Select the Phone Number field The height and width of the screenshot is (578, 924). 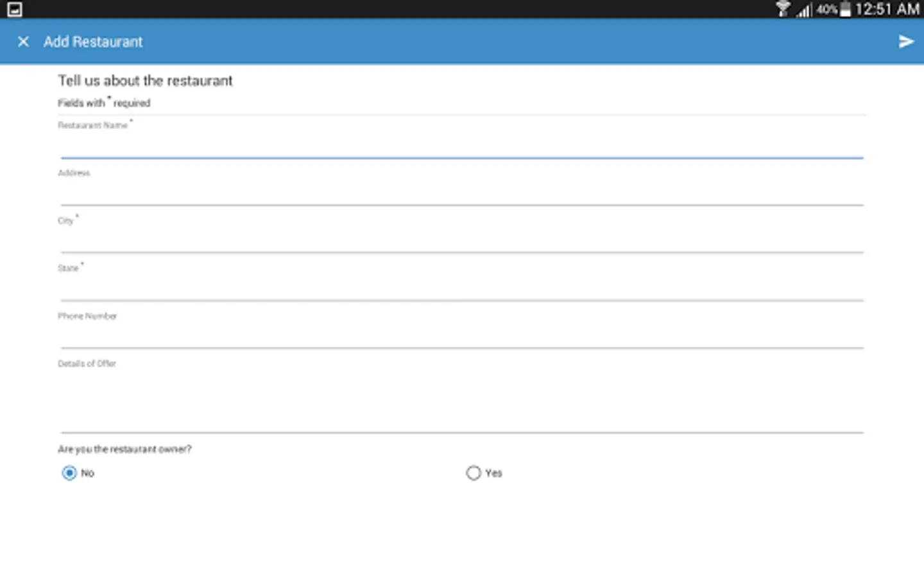coord(462,335)
